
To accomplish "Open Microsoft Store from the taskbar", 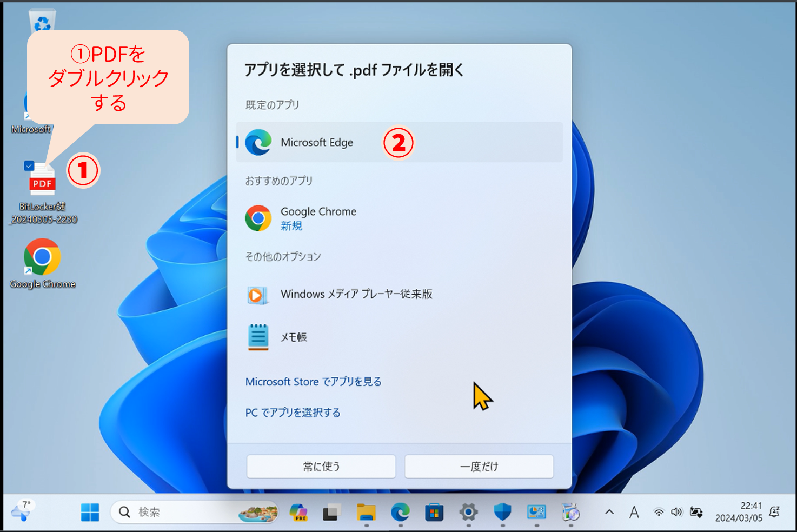I will click(434, 512).
